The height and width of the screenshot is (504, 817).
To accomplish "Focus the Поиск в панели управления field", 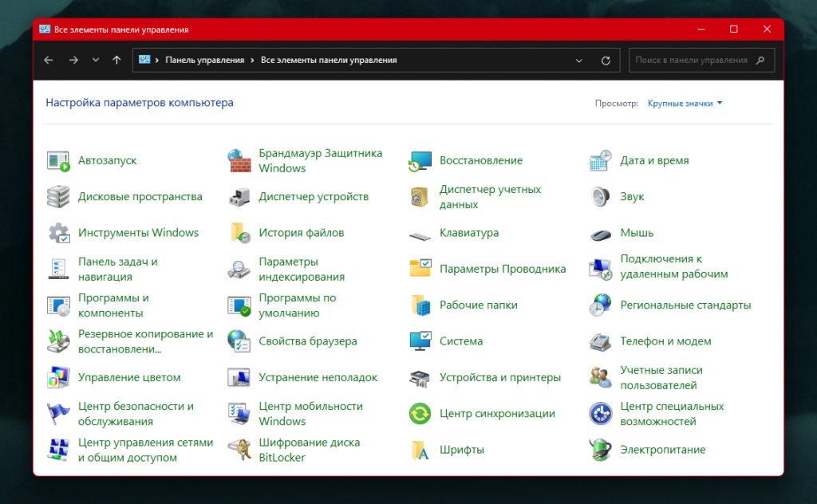I will (x=701, y=60).
